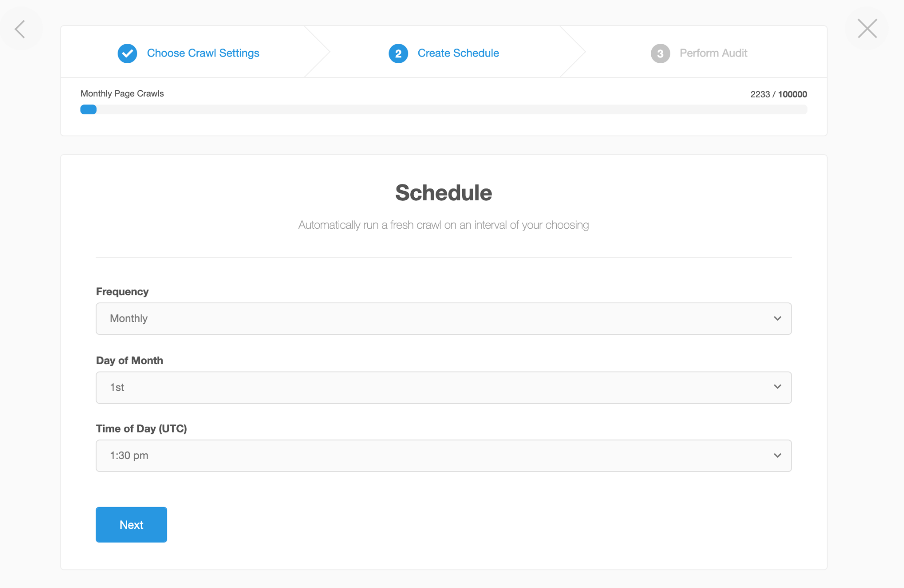
Task: Click the step 3 number badge
Action: click(660, 53)
